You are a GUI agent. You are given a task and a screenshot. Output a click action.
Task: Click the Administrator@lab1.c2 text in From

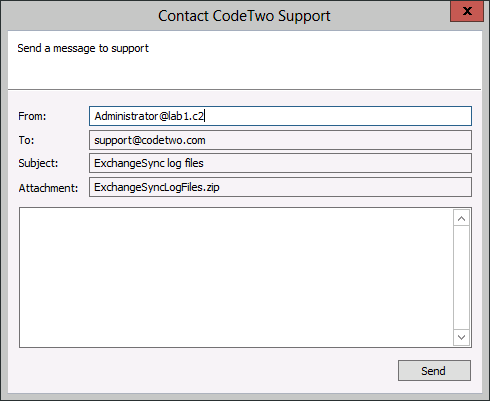pos(149,116)
